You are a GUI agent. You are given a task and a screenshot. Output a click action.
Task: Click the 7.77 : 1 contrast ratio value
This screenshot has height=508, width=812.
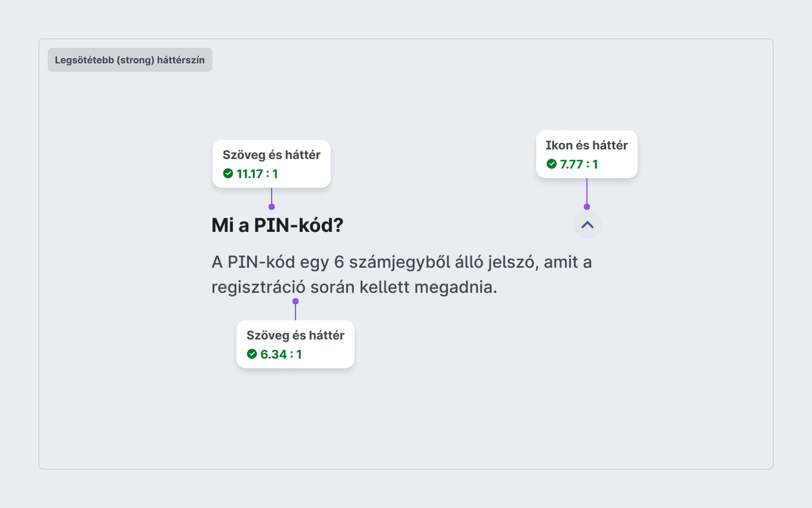tap(579, 164)
